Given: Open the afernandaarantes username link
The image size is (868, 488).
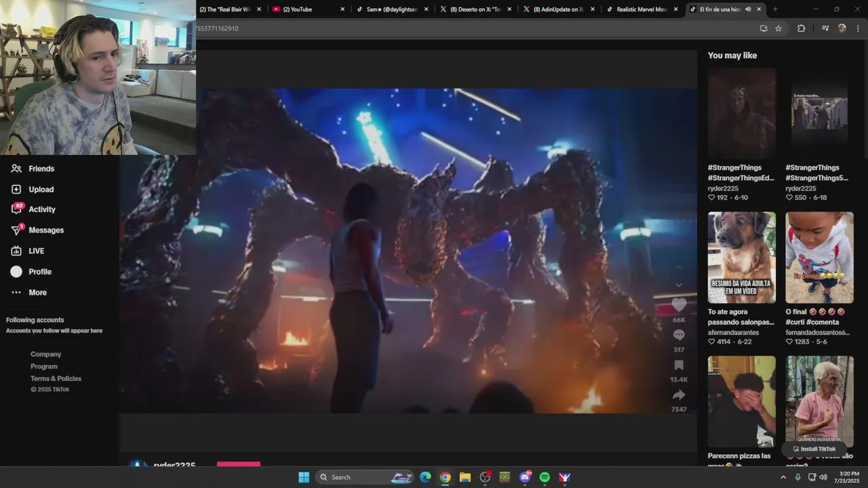Looking at the screenshot, I should (x=733, y=332).
